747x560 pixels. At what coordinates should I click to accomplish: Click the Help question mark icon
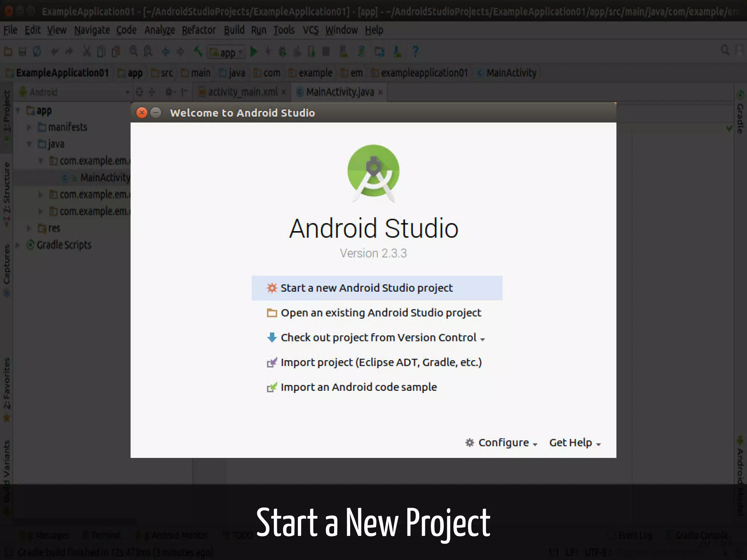415,51
